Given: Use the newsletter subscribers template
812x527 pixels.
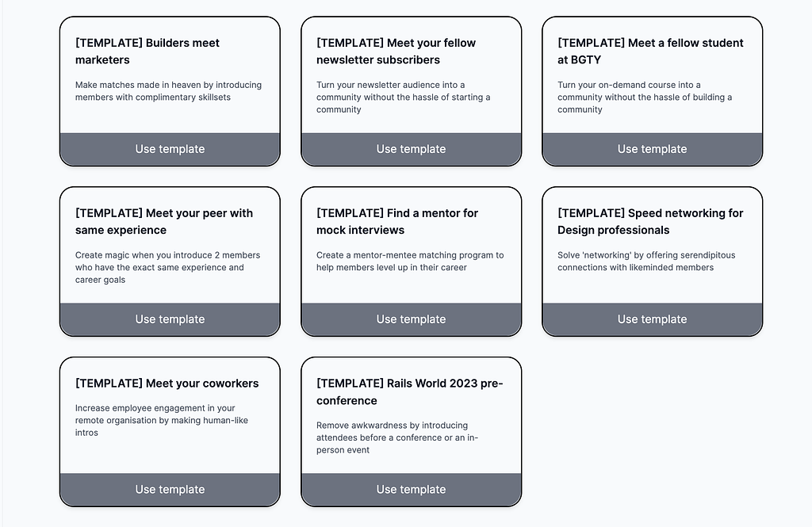Looking at the screenshot, I should coord(412,149).
